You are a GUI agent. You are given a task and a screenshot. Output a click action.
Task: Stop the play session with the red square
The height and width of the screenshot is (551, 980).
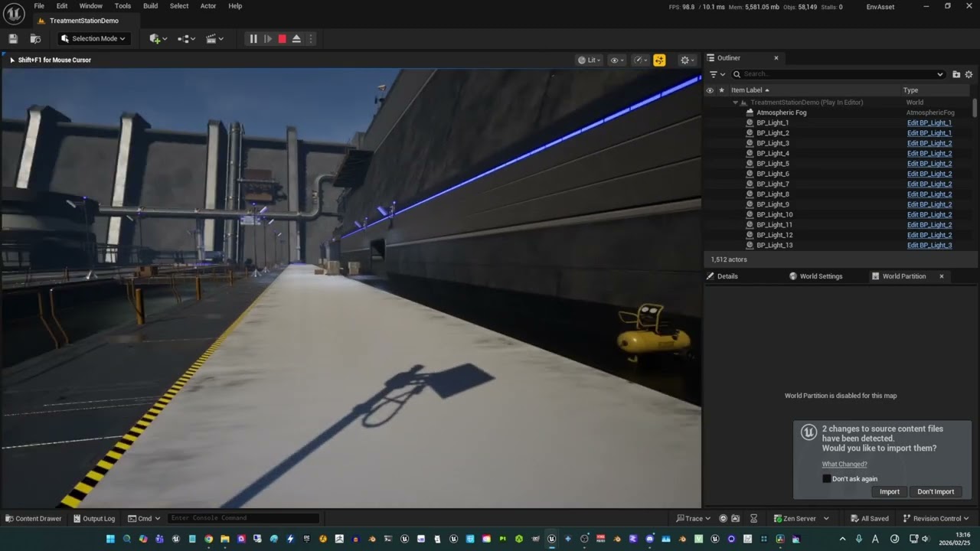click(282, 38)
